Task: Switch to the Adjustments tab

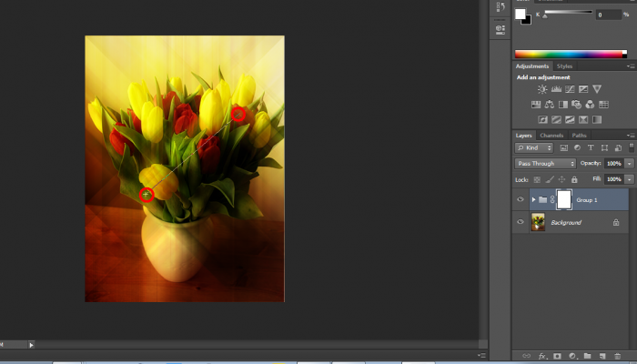Action: pos(531,66)
